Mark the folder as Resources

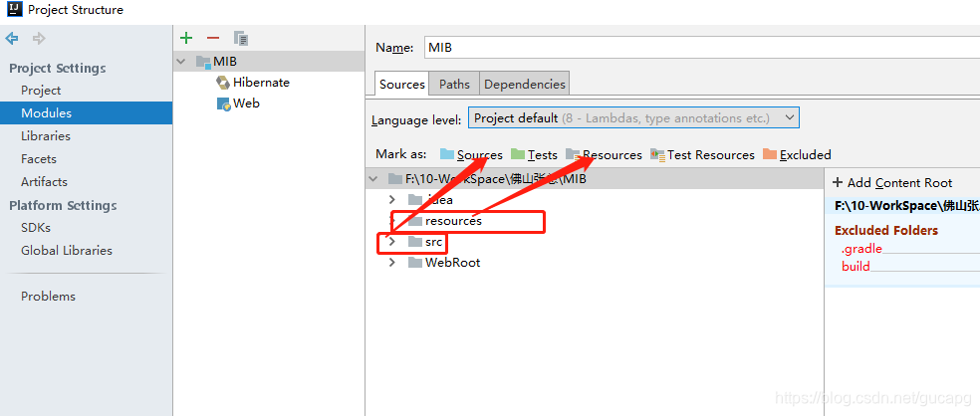(x=604, y=155)
